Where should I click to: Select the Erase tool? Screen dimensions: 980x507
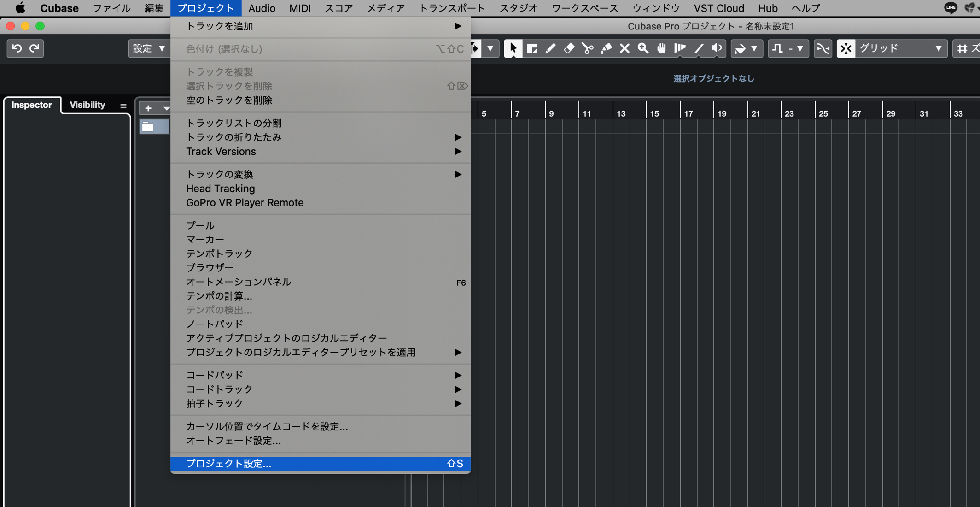tap(569, 48)
